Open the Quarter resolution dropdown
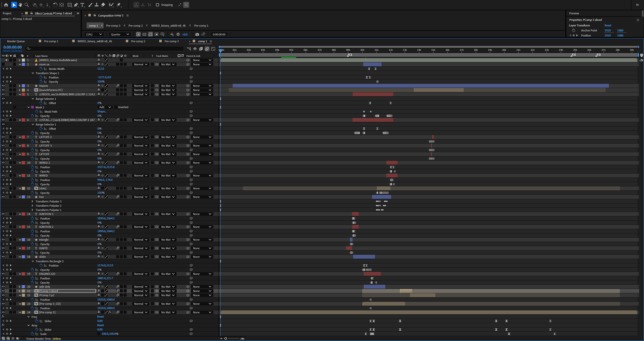Viewport: 644px width, 341px height. click(x=120, y=34)
